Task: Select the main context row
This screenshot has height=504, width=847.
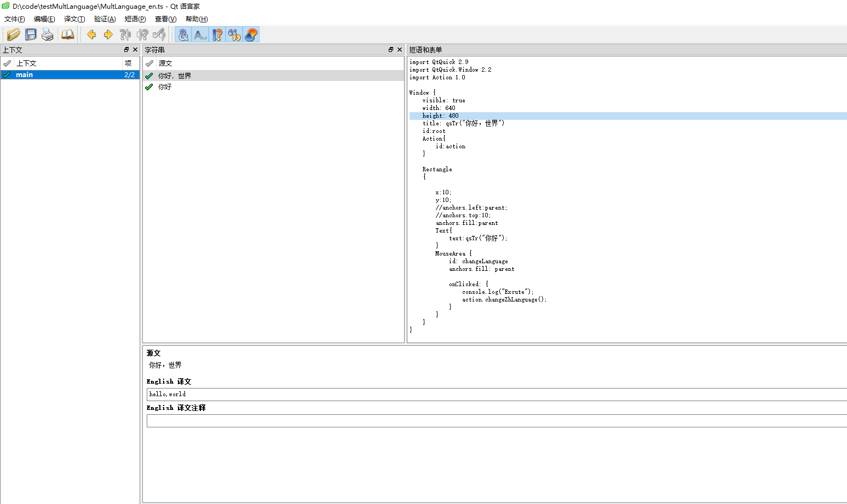Action: tap(70, 75)
